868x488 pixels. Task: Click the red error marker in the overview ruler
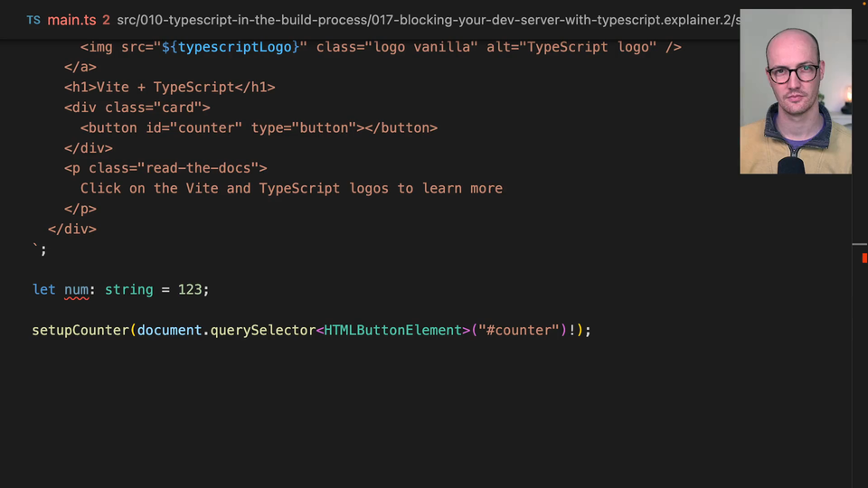click(863, 258)
